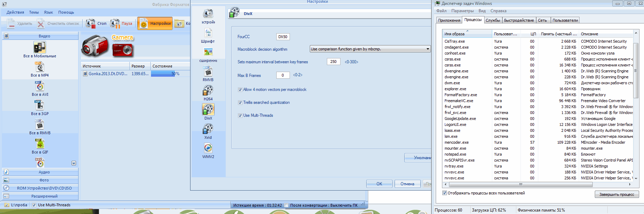Click the WMV converter icon below GIF
Viewport: 644px width, 214px height.
click(40, 162)
